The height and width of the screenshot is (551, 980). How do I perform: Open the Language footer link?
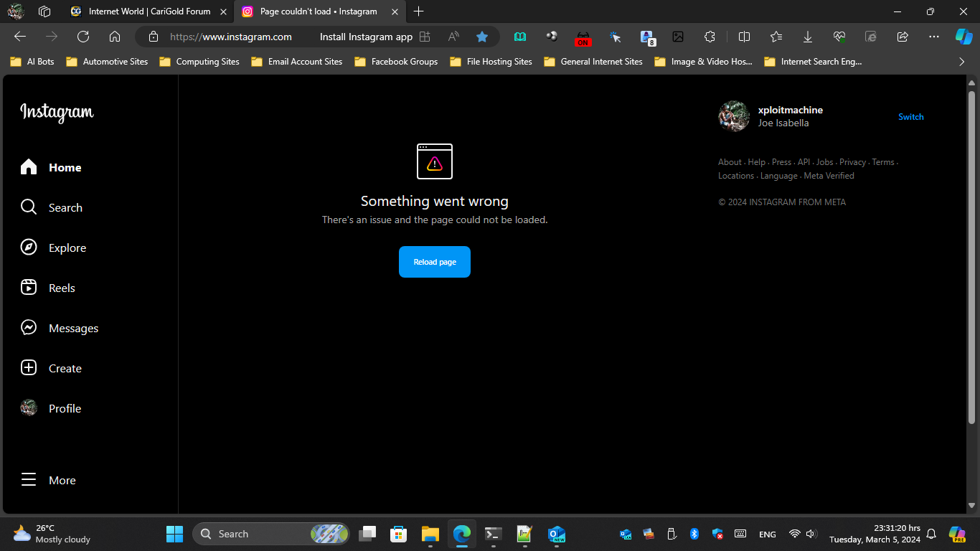(779, 176)
